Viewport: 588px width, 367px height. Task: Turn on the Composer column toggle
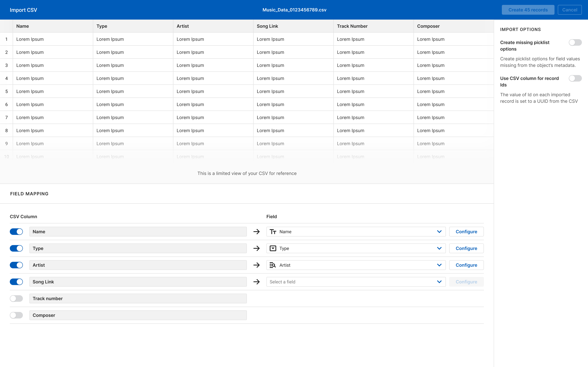tap(16, 315)
